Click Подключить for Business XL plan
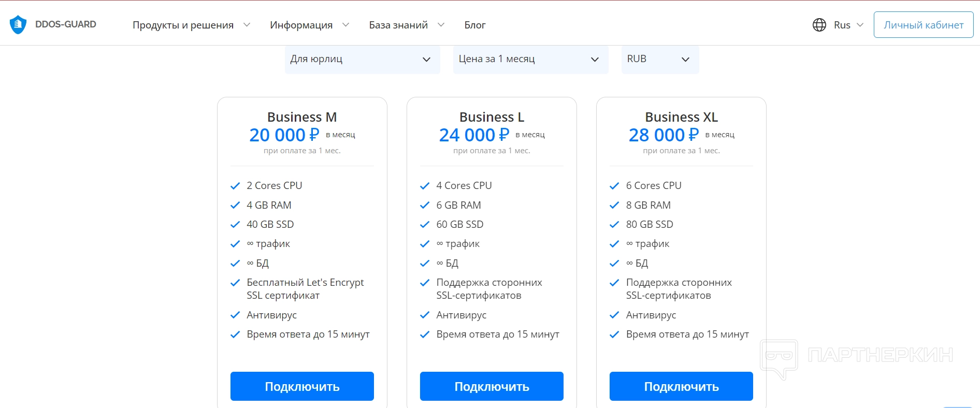 click(x=681, y=386)
